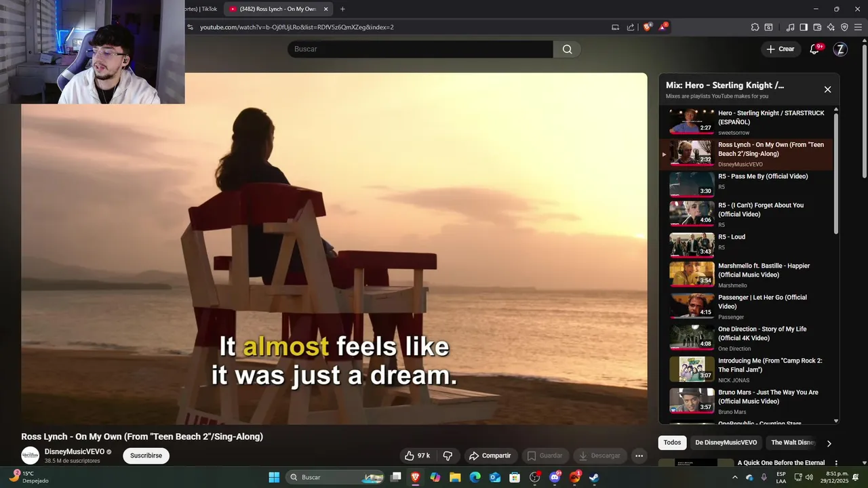Open Steam from taskbar
Screen dimensions: 868x488
593,477
